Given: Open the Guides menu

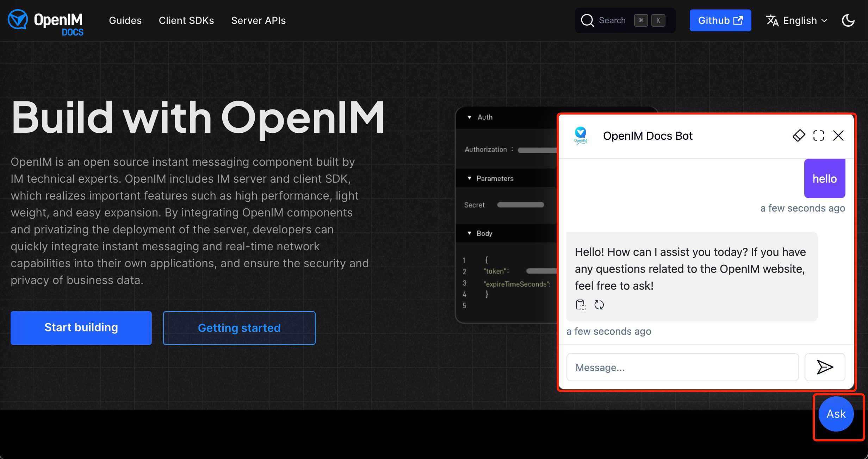Looking at the screenshot, I should 125,20.
